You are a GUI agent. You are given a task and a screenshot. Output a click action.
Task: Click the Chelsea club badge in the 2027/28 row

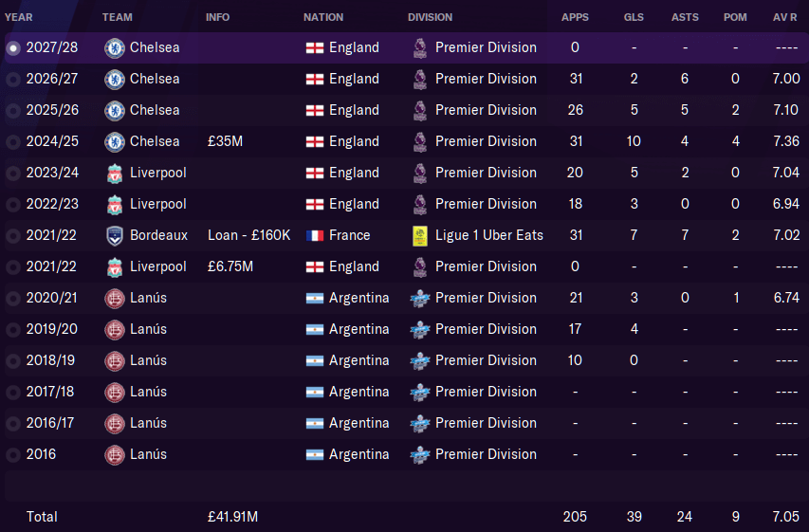(x=115, y=48)
